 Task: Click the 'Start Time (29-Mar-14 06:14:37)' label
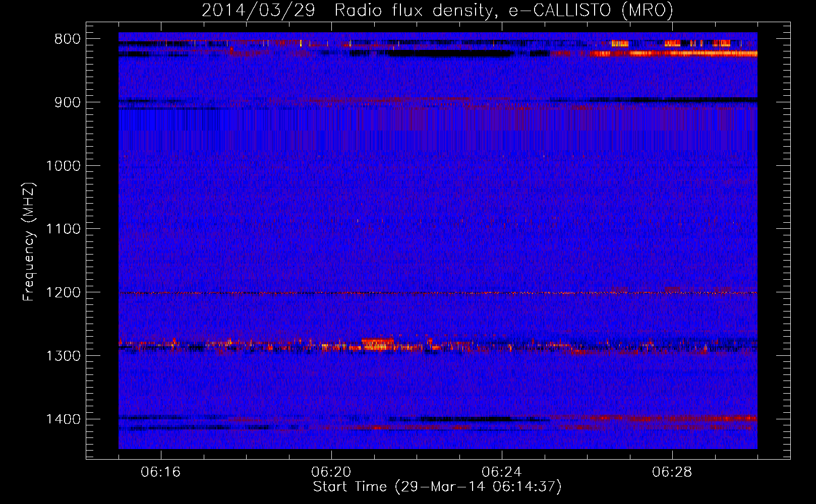(x=437, y=487)
